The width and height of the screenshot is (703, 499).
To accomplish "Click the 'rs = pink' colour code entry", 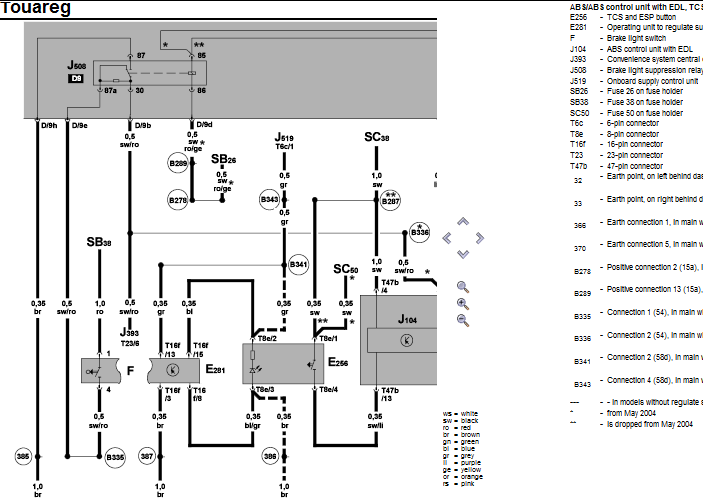I will [458, 484].
